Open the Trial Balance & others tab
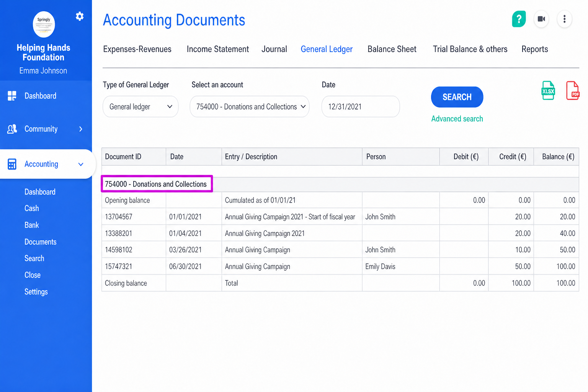This screenshot has height=392, width=588. click(x=470, y=49)
